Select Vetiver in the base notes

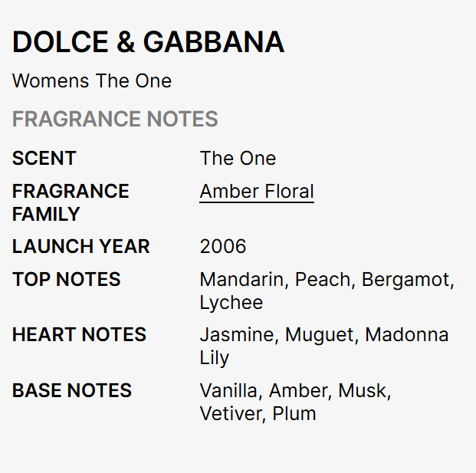pyautogui.click(x=229, y=414)
